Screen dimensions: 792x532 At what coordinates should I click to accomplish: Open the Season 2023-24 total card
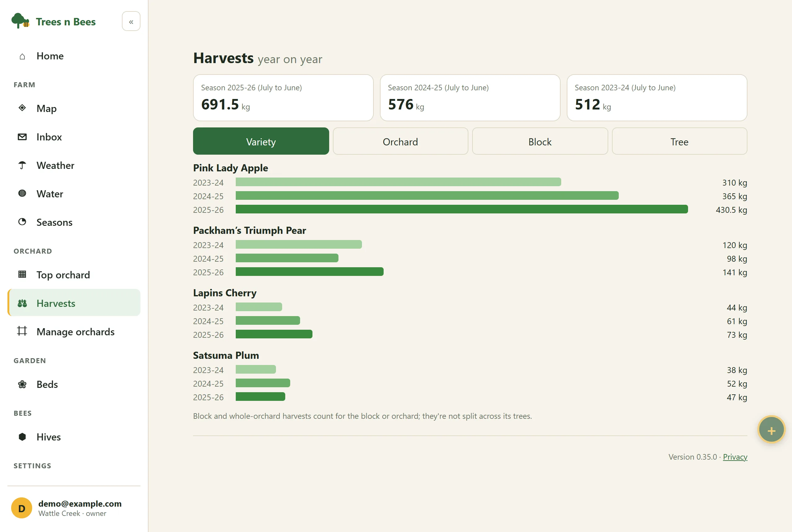(x=657, y=98)
